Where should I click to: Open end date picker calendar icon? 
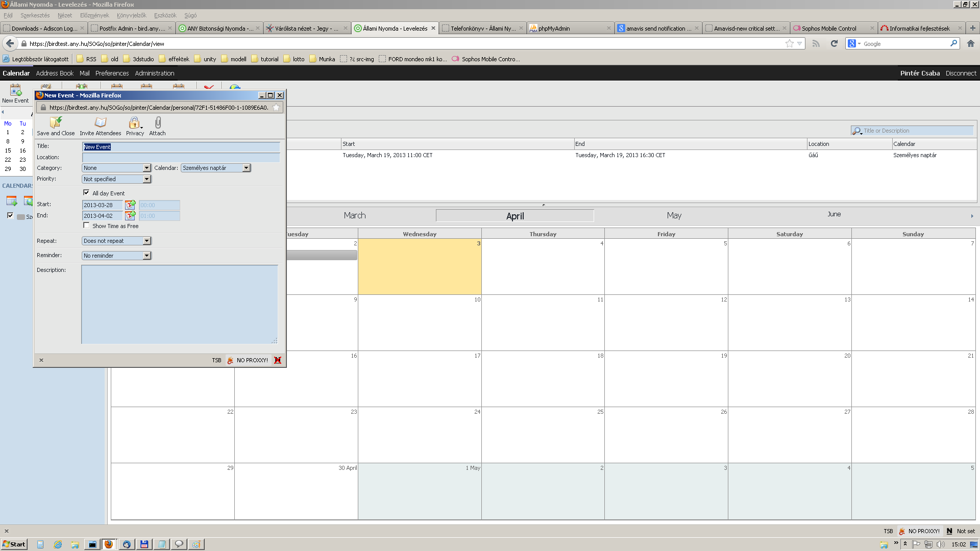click(x=130, y=216)
